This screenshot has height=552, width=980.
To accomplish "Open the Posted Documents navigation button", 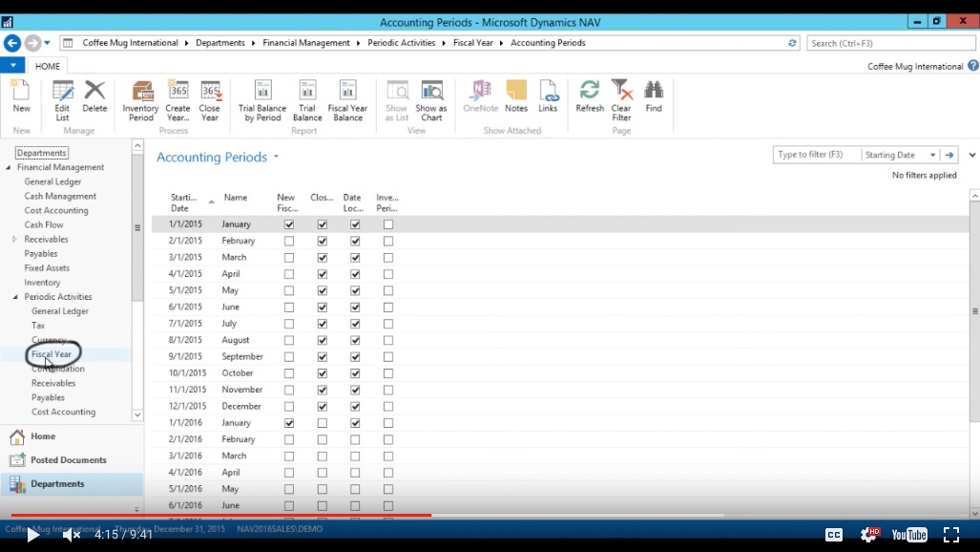I will (72, 460).
